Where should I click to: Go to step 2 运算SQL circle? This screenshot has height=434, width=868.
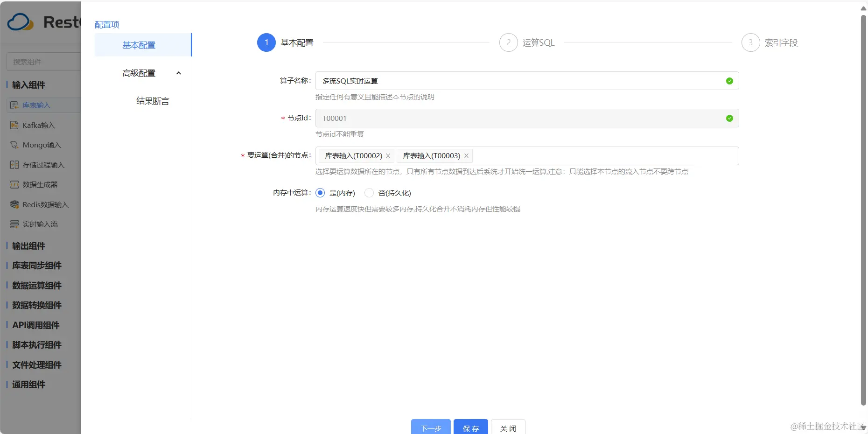508,42
